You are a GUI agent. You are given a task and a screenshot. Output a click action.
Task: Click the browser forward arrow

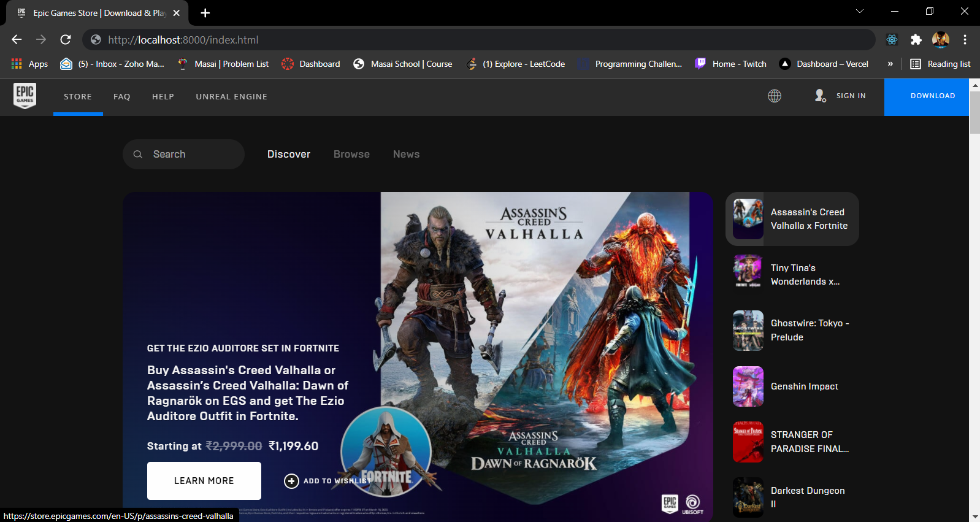tap(41, 40)
